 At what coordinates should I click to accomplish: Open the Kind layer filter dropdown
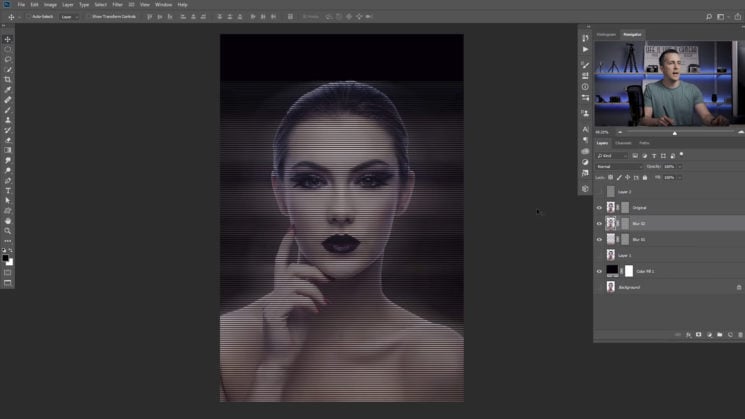pos(611,156)
